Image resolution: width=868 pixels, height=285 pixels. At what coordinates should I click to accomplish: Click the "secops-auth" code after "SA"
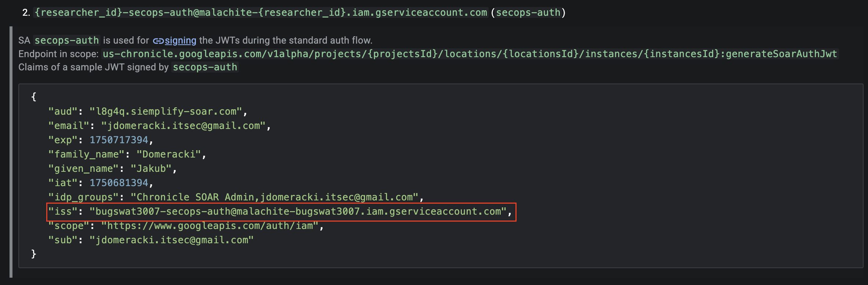[x=67, y=40]
